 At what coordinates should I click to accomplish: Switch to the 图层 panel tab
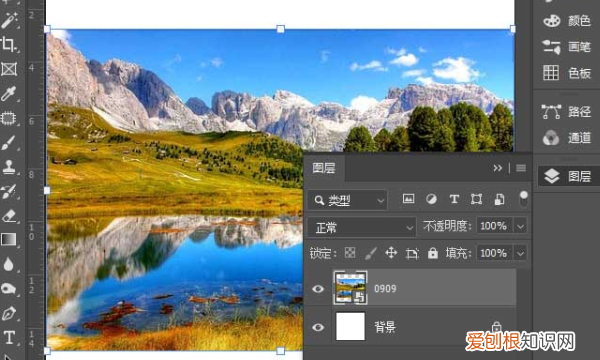coord(324,168)
